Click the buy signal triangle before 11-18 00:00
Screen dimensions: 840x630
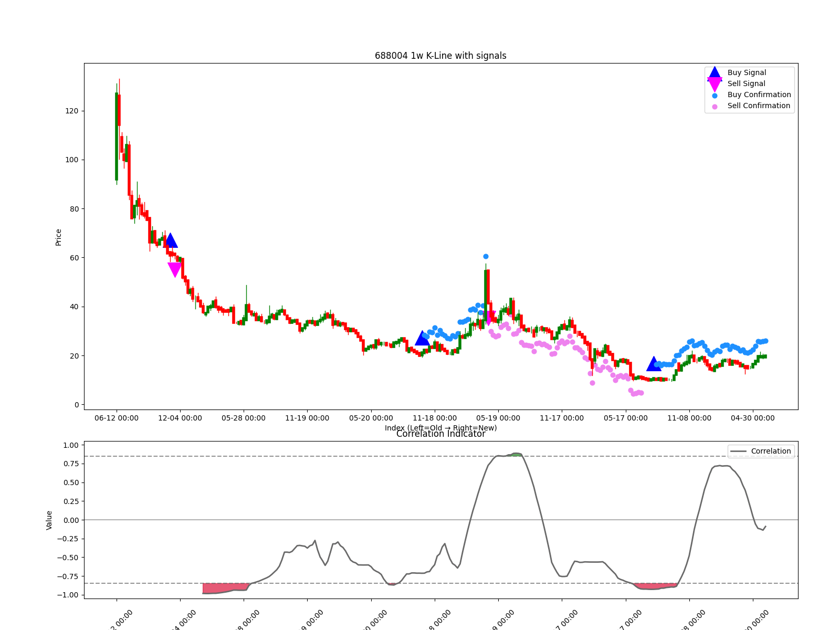click(422, 338)
